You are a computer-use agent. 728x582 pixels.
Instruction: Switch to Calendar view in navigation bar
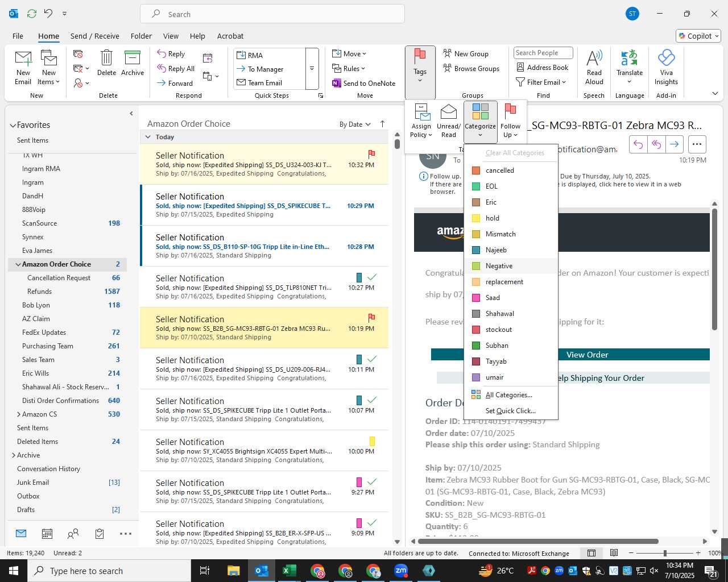pos(47,534)
